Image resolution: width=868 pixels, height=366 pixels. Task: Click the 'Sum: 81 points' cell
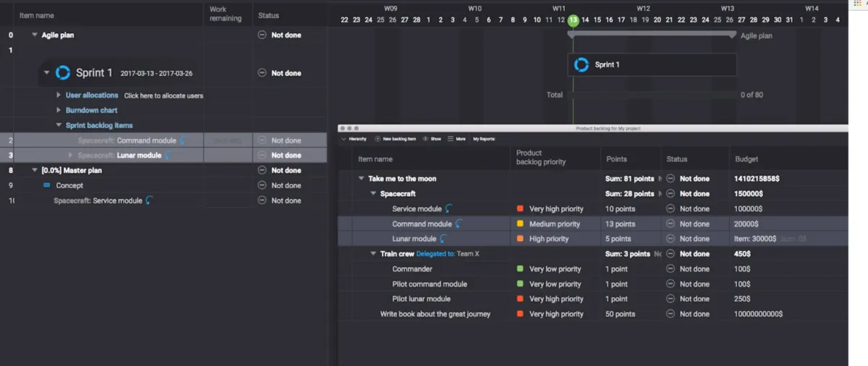coord(629,179)
